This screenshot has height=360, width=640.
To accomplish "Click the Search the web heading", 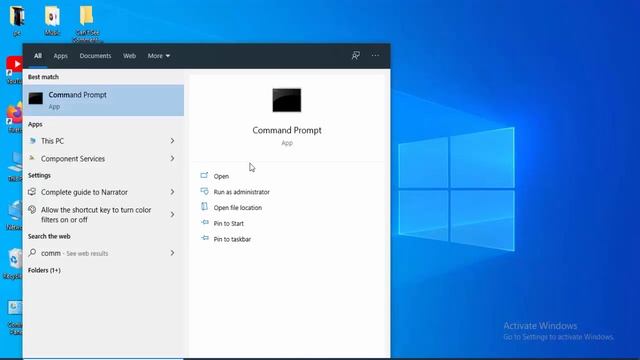I will coord(49,236).
